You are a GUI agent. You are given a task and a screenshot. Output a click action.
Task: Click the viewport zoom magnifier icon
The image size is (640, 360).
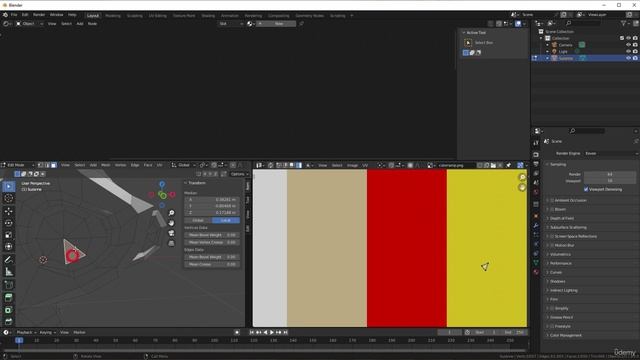[x=171, y=213]
